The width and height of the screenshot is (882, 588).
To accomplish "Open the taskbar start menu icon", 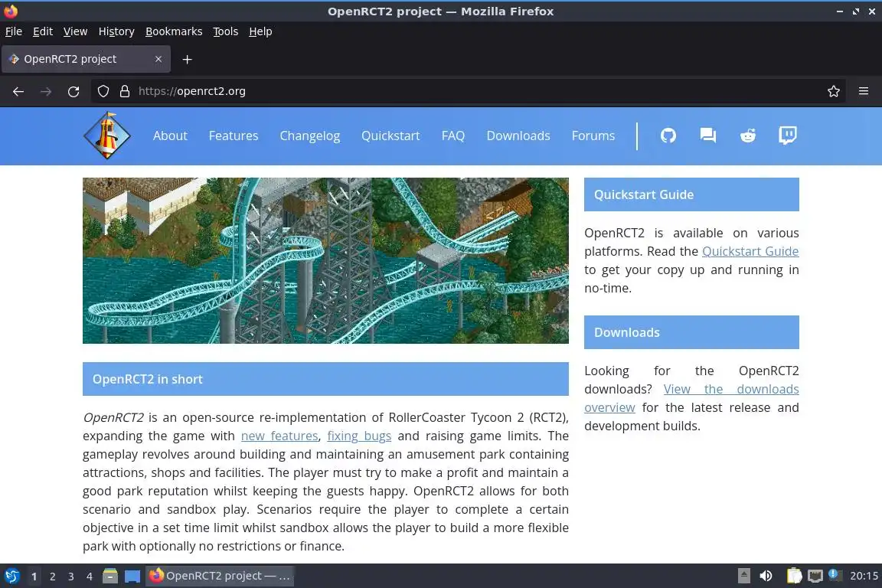I will (11, 577).
